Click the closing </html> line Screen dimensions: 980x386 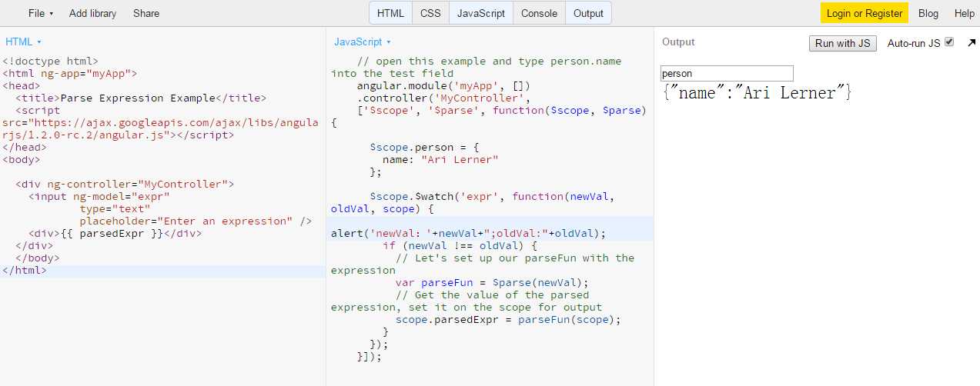tap(24, 270)
